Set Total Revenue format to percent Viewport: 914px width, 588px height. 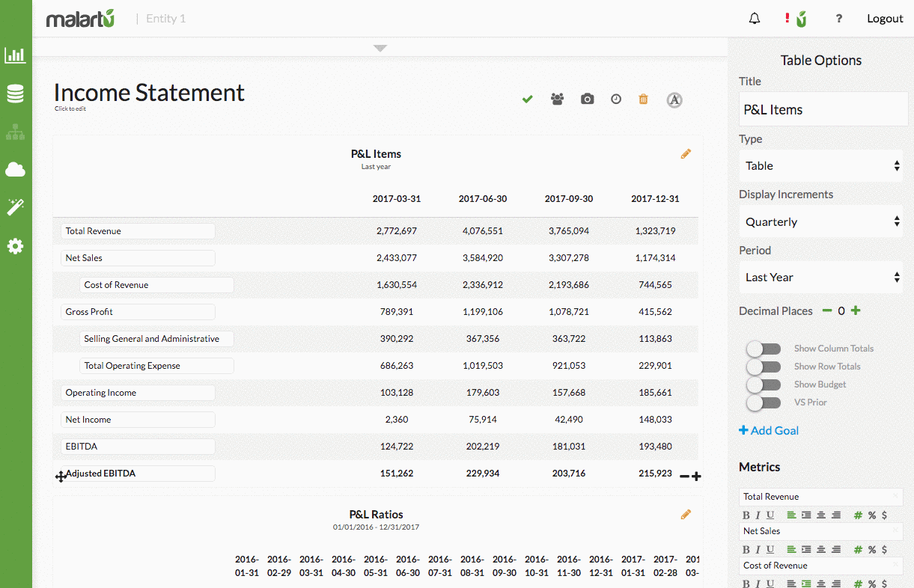coord(872,515)
